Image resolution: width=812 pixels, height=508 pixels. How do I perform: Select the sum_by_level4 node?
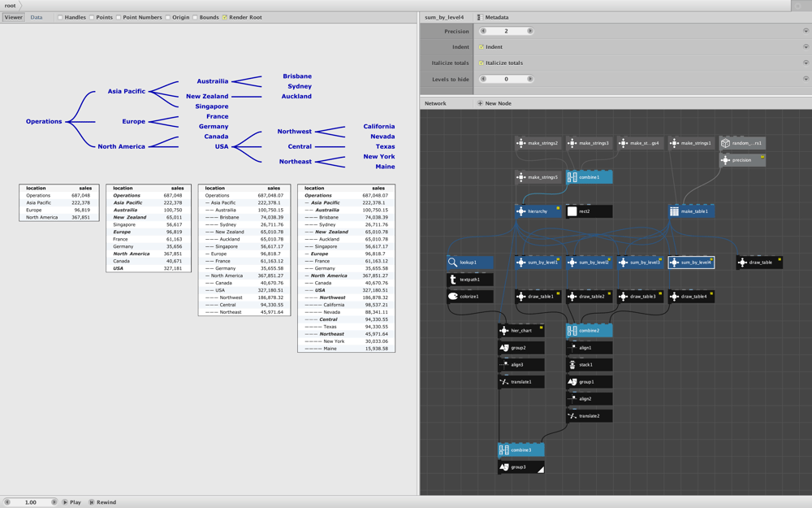click(691, 263)
